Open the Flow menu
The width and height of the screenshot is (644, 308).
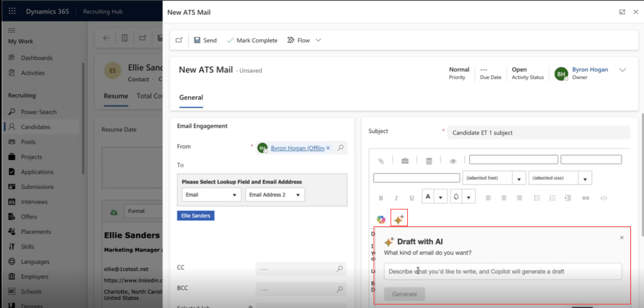pyautogui.click(x=299, y=40)
